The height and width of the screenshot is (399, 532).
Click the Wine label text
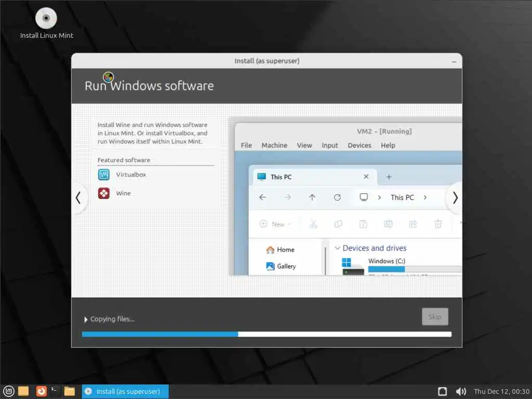click(x=123, y=193)
